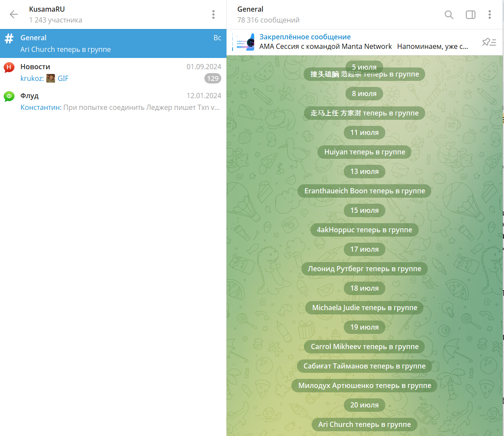Open the Новости topic
The image size is (504, 436).
pos(113,73)
